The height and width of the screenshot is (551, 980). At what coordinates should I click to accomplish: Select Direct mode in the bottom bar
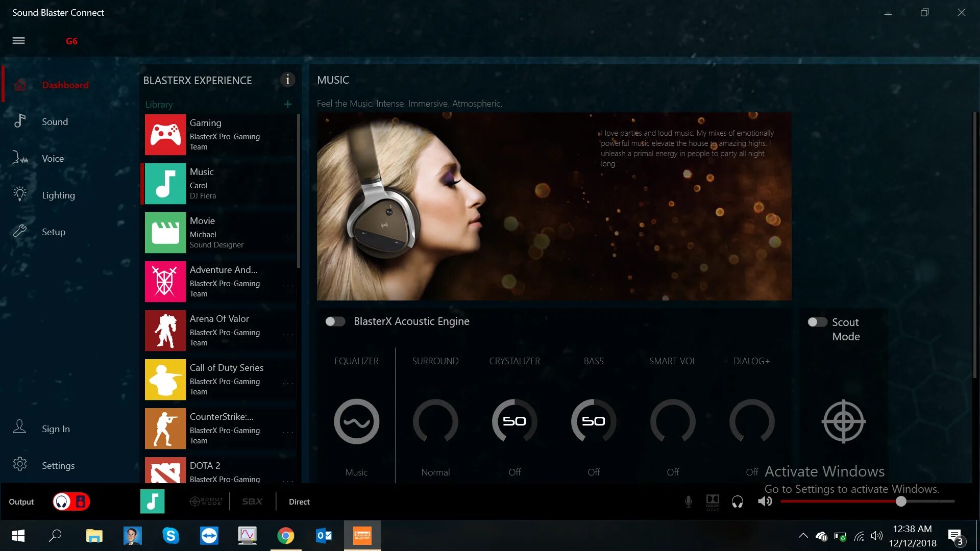(x=299, y=502)
